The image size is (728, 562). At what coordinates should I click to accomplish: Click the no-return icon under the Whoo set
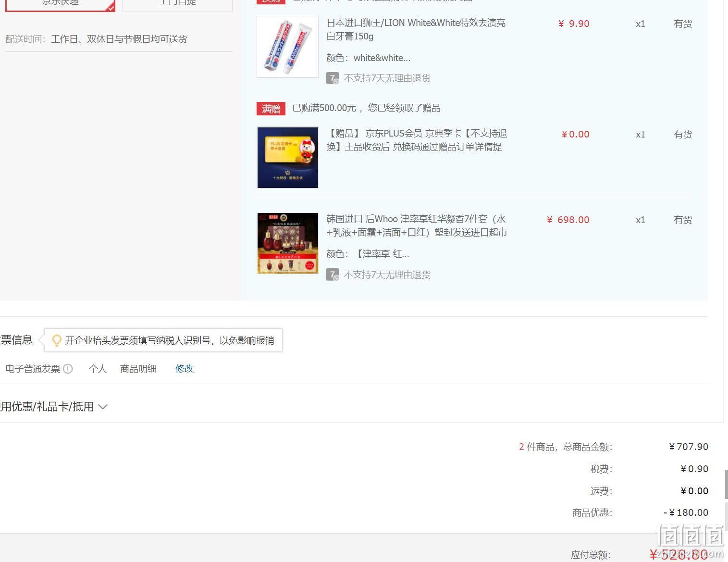(x=333, y=275)
